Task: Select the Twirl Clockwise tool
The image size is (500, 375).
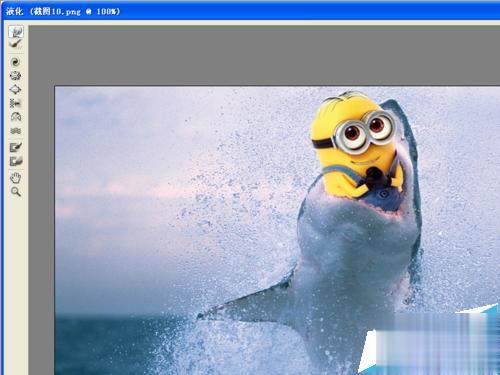Action: pyautogui.click(x=15, y=62)
